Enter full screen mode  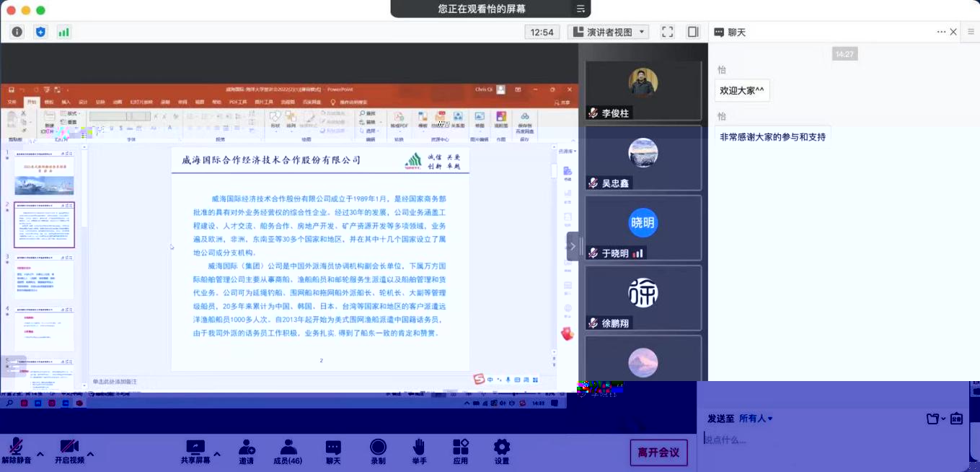pyautogui.click(x=668, y=32)
